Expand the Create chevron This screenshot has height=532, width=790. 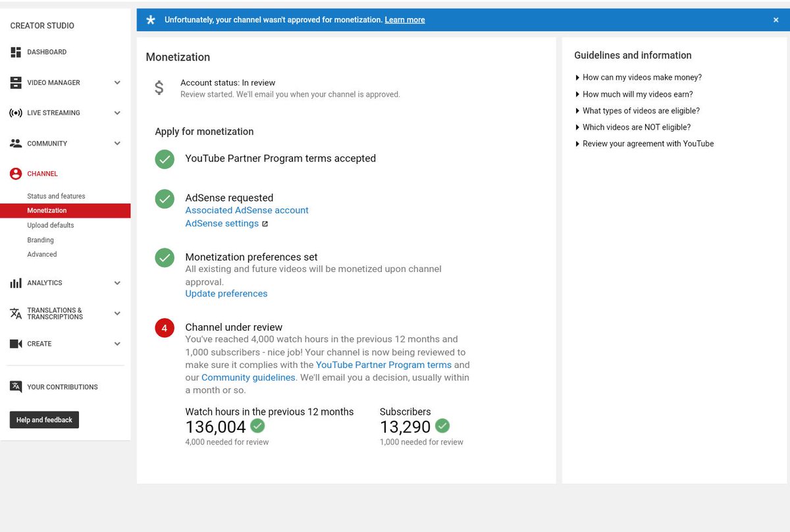click(x=117, y=344)
